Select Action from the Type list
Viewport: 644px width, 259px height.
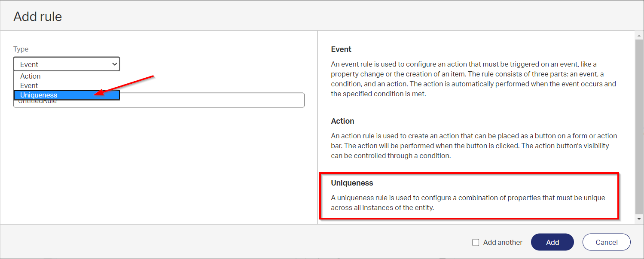coord(31,76)
